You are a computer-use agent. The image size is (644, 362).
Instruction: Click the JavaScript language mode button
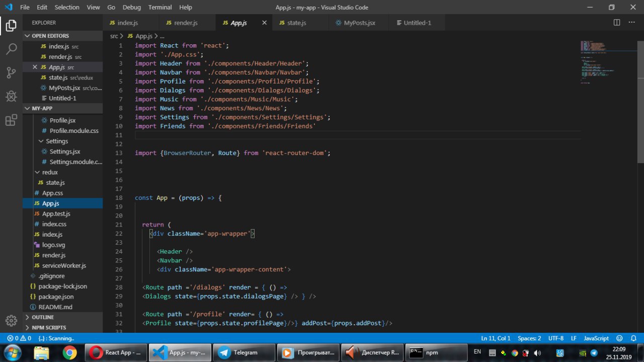coord(596,338)
